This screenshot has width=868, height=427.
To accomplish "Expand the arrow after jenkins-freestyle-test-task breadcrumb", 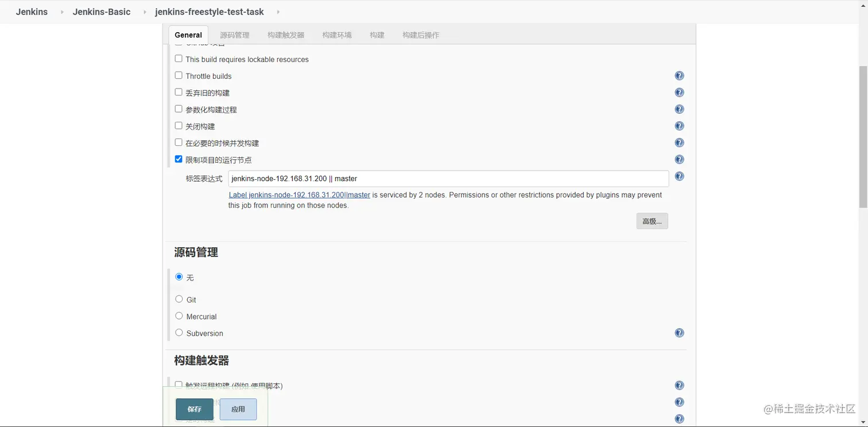I will click(278, 12).
